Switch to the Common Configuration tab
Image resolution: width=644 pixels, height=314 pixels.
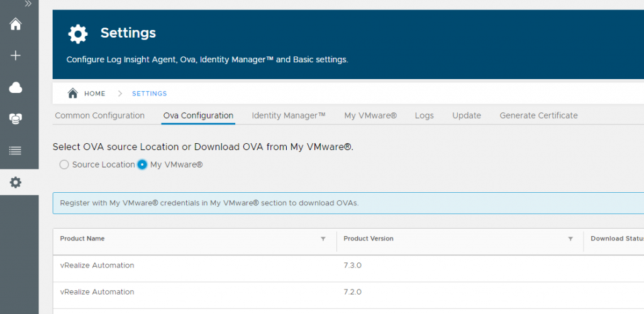click(99, 116)
